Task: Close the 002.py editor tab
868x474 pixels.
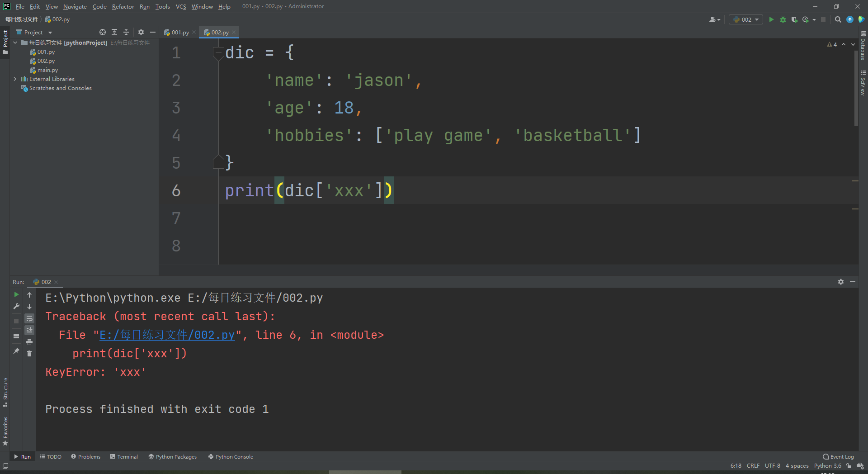Action: click(234, 32)
